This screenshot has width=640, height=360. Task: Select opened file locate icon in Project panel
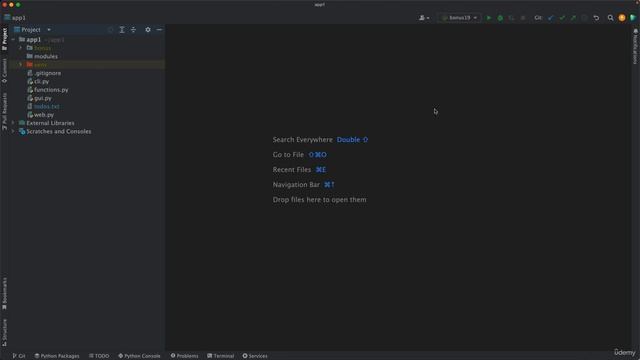111,30
